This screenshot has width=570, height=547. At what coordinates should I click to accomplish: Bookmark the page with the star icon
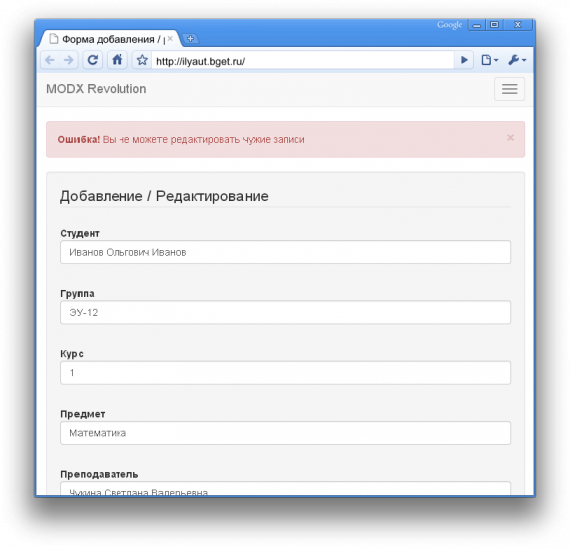pyautogui.click(x=142, y=60)
